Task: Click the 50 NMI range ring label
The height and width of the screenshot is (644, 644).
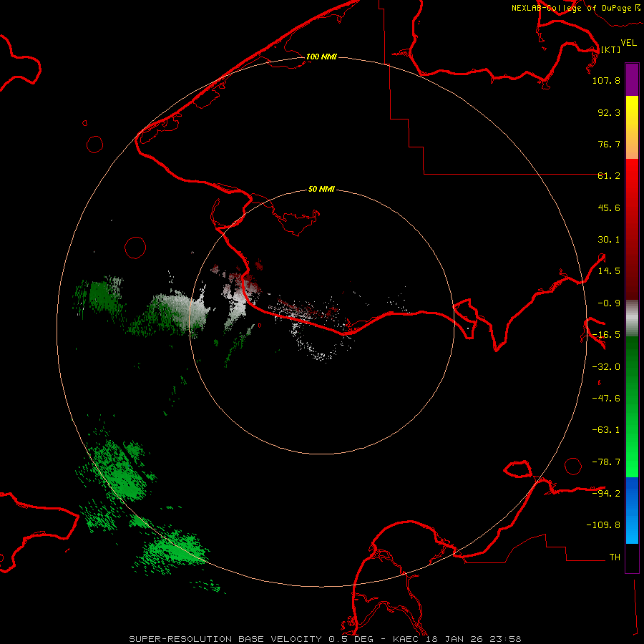Action: pos(321,189)
